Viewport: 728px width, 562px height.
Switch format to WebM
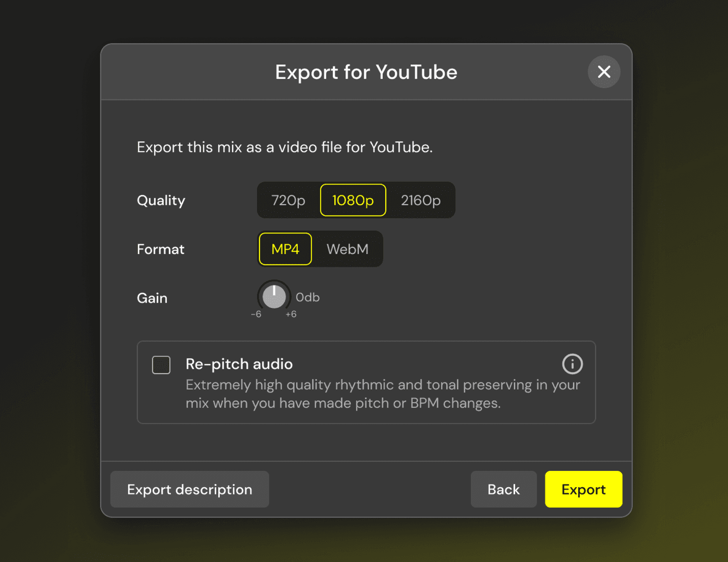[x=347, y=249]
